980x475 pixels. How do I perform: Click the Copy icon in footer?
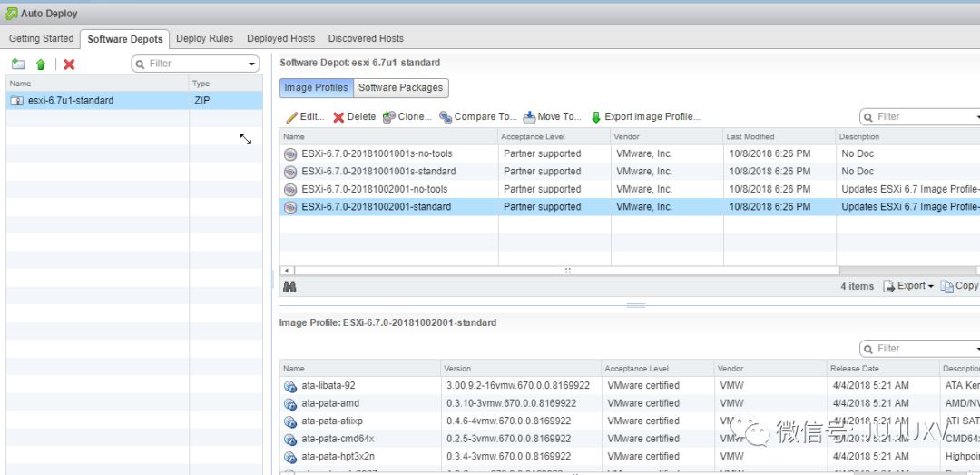click(x=946, y=286)
